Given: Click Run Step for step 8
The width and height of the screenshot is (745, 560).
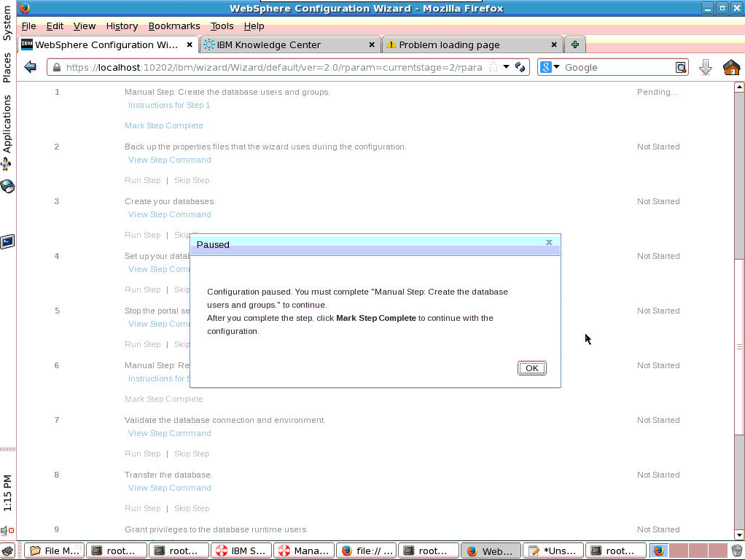Looking at the screenshot, I should (x=143, y=508).
